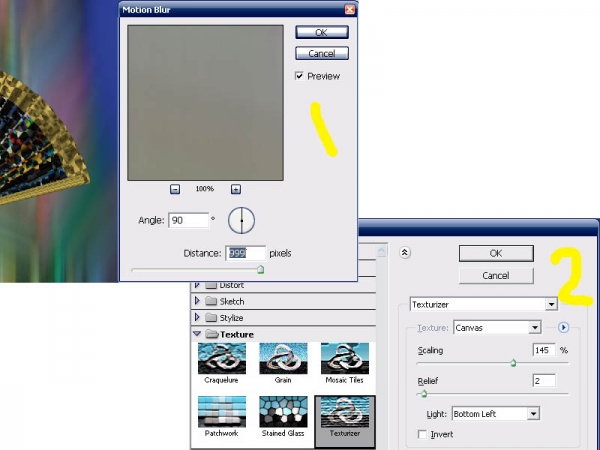Viewport: 600px width, 450px height.
Task: Select the Texturizer filter thumbnail
Action: [345, 421]
